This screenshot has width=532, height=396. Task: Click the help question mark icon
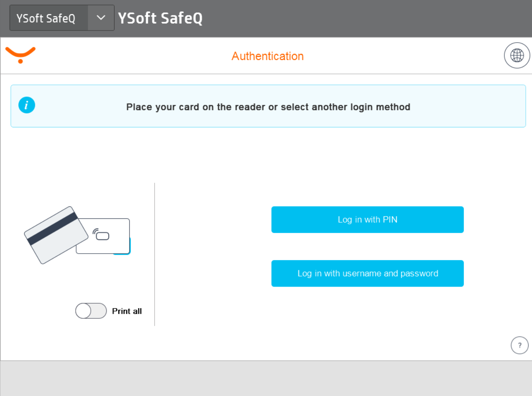(x=519, y=345)
